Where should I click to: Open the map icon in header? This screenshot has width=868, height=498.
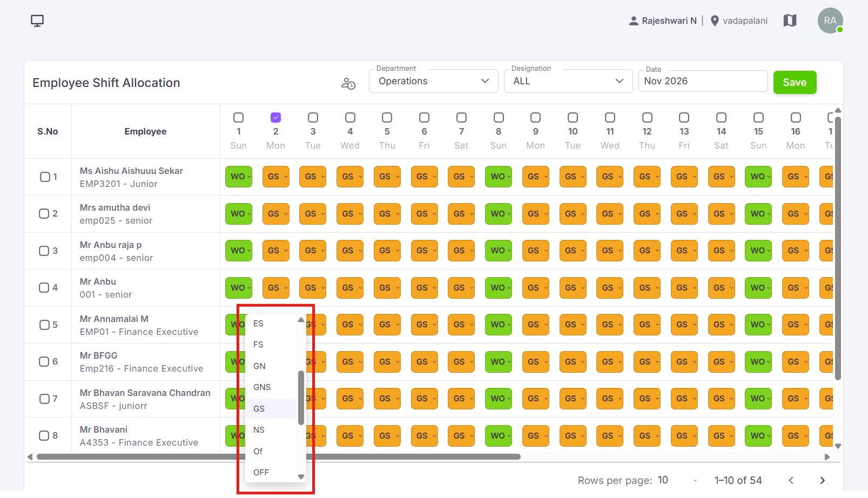(790, 21)
